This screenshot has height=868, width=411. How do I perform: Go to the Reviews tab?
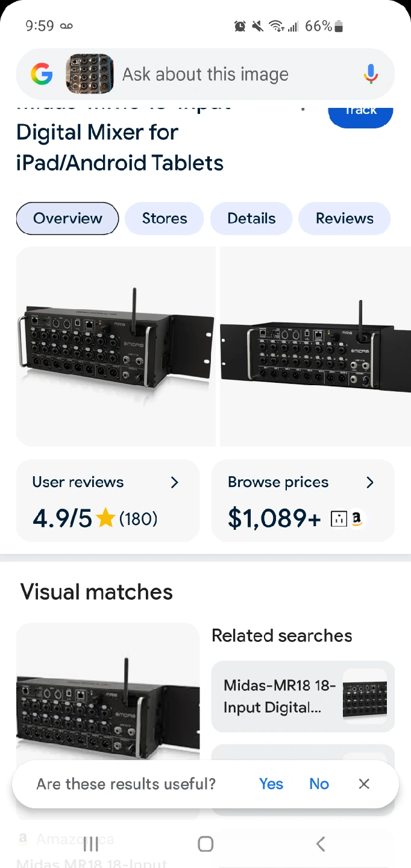click(345, 218)
